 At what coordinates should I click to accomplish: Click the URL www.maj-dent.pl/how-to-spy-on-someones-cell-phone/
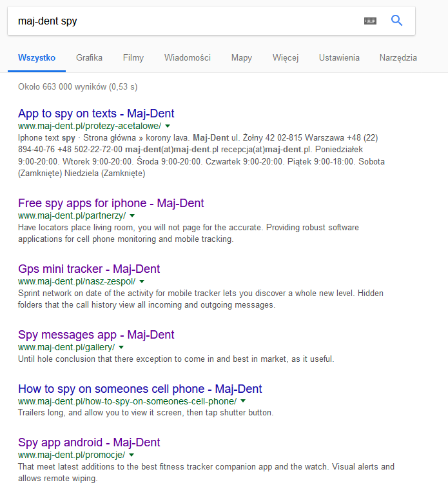tap(127, 401)
